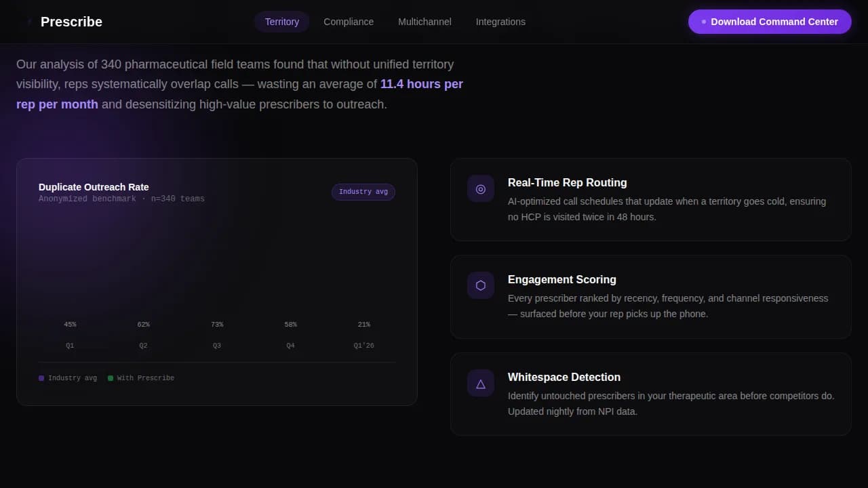This screenshot has width=868, height=488.
Task: Click the Whitespace Detection triangle icon
Action: click(481, 384)
